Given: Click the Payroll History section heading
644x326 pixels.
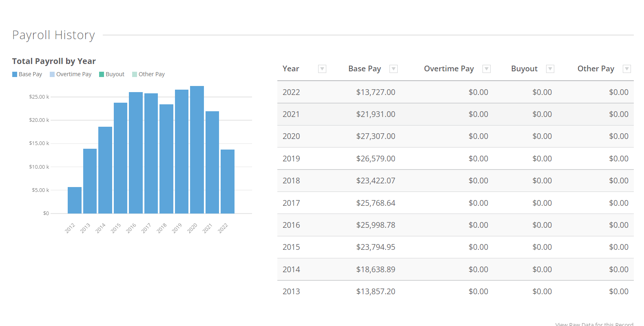Looking at the screenshot, I should click(x=53, y=35).
